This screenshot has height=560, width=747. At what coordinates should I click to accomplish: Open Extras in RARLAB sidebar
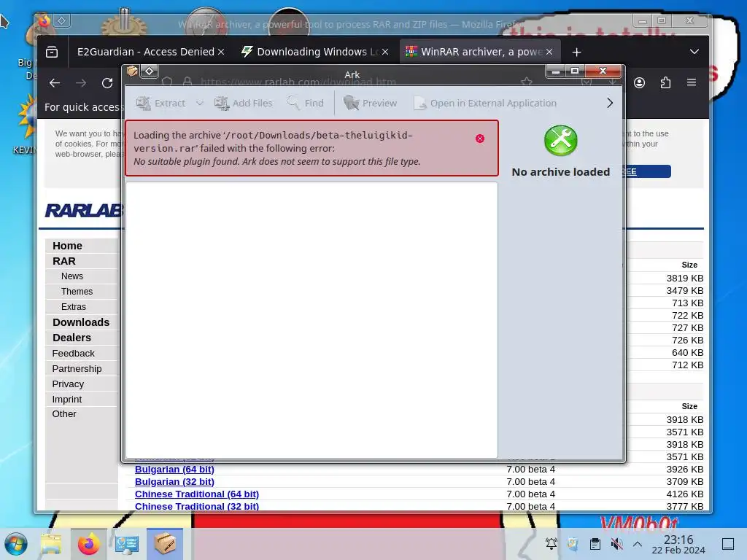(74, 307)
